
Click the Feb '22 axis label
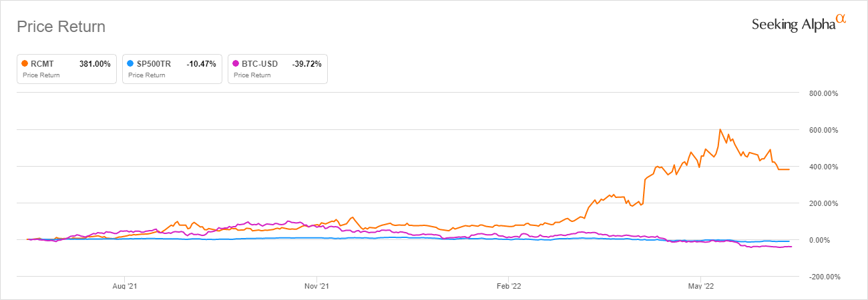(x=509, y=286)
